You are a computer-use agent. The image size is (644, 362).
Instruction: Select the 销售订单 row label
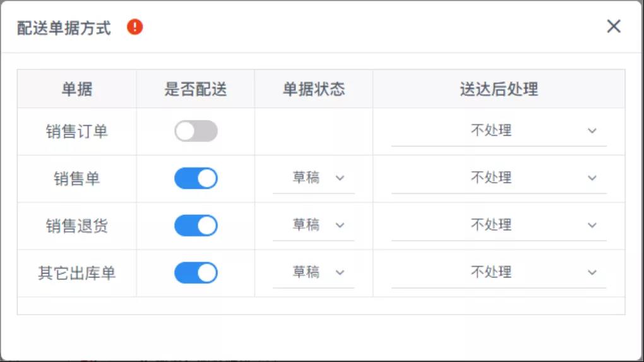[77, 132]
